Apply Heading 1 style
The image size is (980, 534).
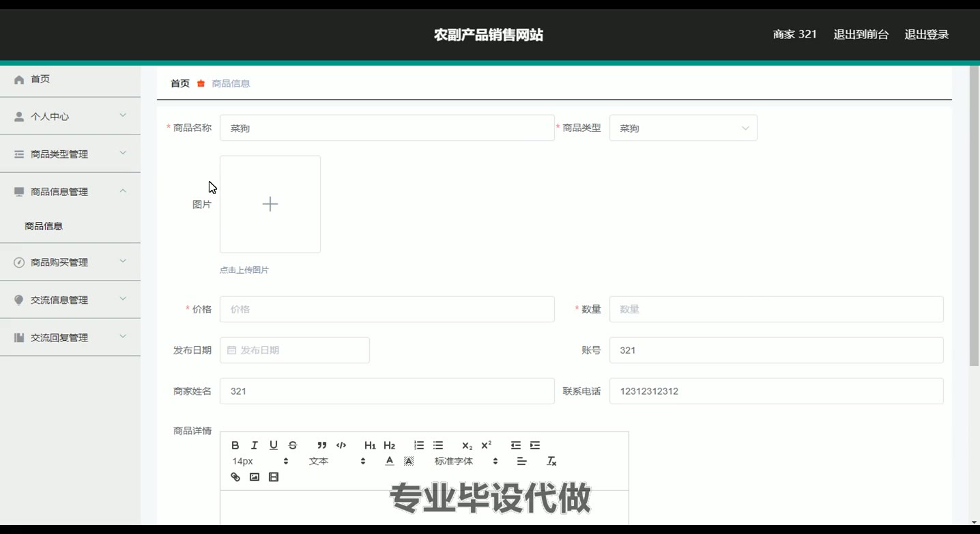pyautogui.click(x=370, y=445)
